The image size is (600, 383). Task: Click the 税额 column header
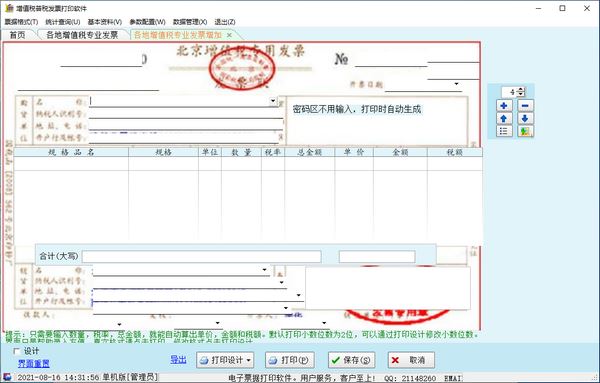pos(455,152)
